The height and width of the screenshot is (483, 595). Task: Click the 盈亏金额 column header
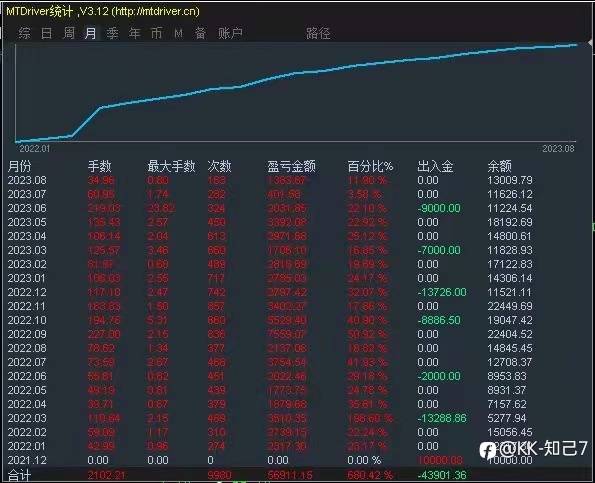pyautogui.click(x=291, y=166)
